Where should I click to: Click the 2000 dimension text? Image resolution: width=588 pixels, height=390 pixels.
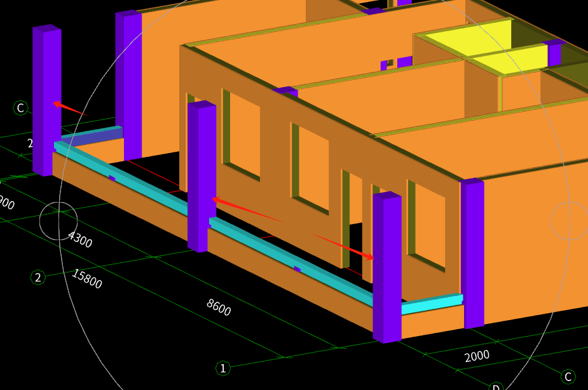point(477,356)
